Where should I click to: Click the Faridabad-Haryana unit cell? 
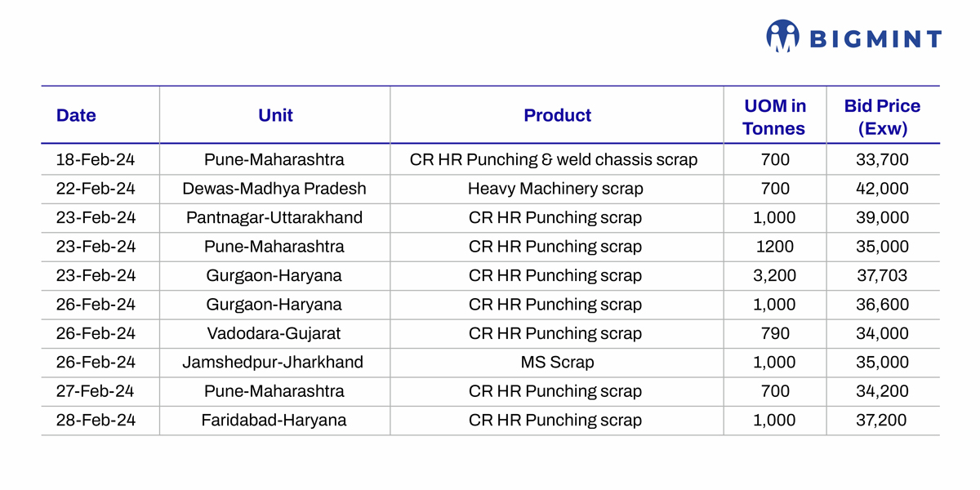[x=274, y=421]
